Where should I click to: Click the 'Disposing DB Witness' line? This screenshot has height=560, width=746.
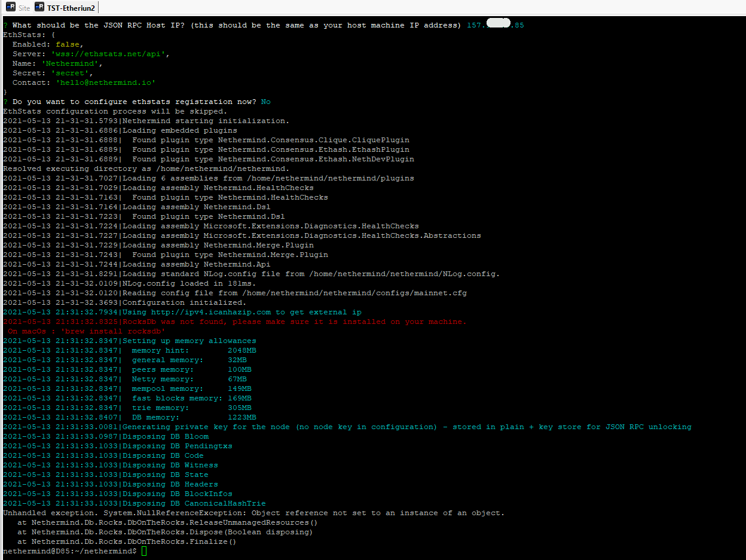click(x=111, y=465)
